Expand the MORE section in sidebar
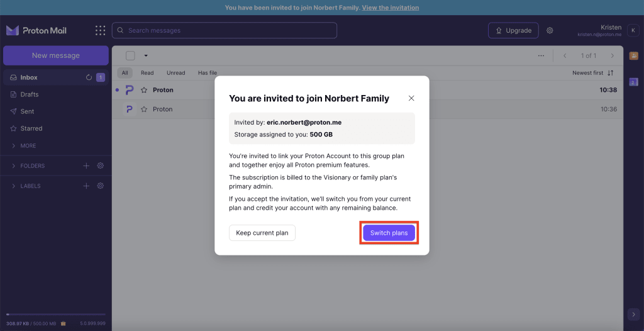 (24, 145)
